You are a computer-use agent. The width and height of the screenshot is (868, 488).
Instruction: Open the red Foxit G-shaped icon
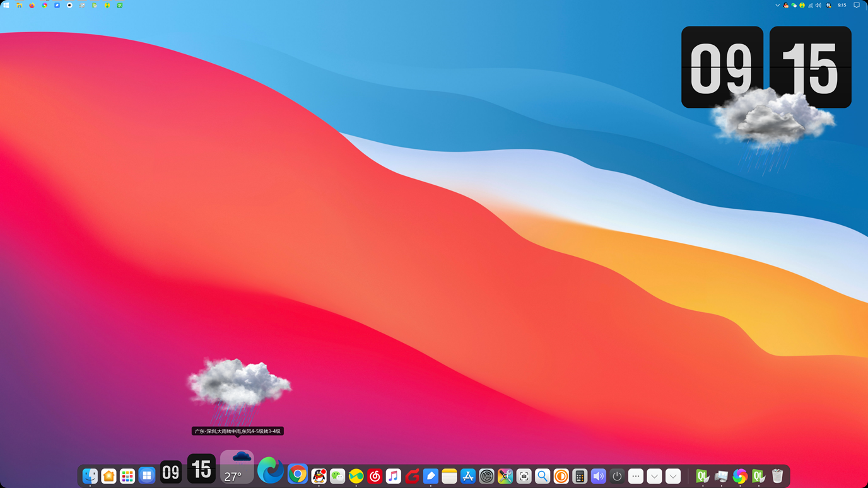(412, 476)
